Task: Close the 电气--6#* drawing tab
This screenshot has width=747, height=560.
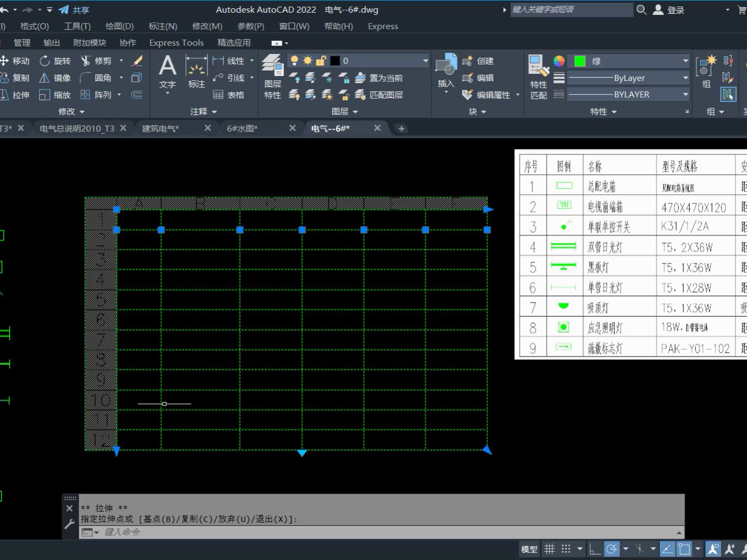Action: [x=377, y=128]
